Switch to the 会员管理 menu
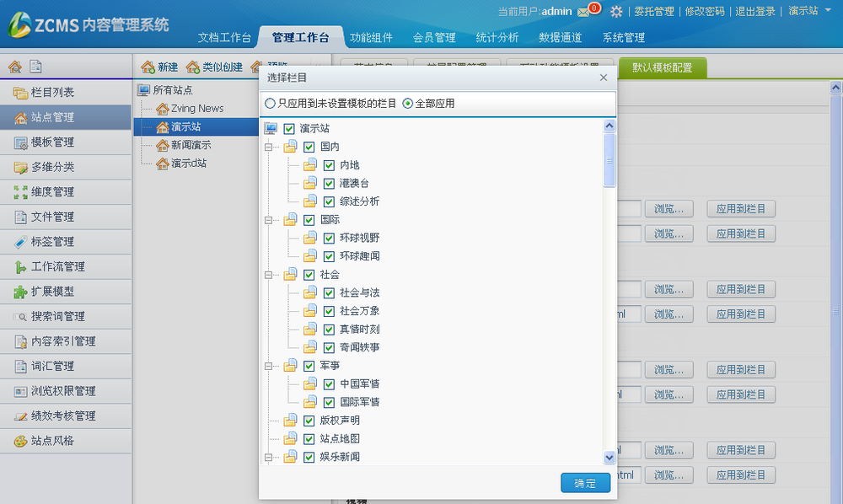This screenshot has width=843, height=504. click(x=436, y=37)
